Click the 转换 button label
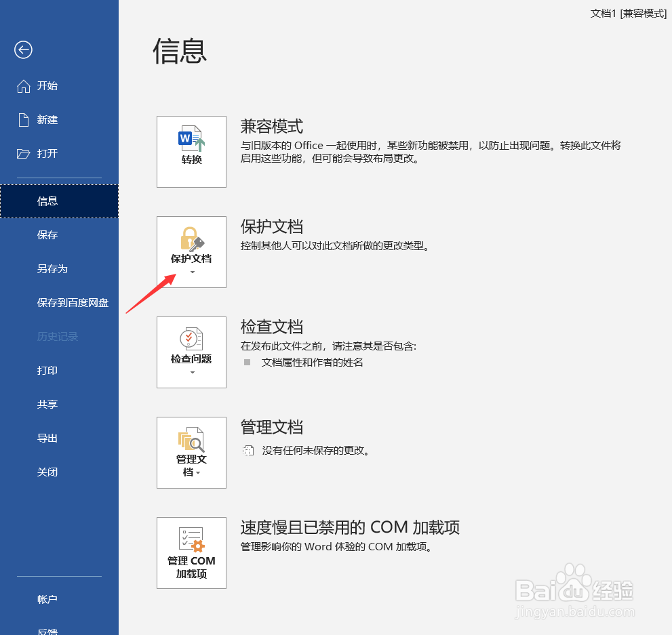The image size is (672, 635). 192,160
